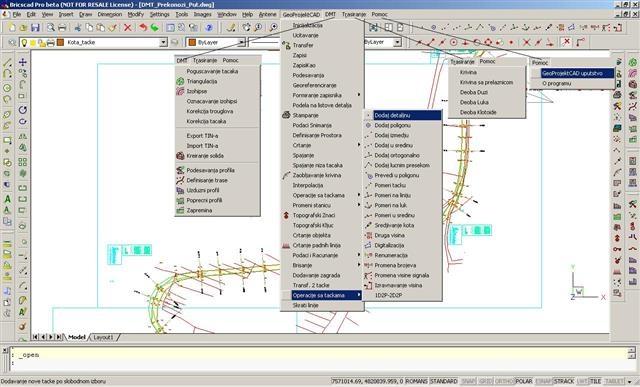Screen dimensions: 640x387
Task: Click the Kreiranje solida icon
Action: click(x=180, y=156)
